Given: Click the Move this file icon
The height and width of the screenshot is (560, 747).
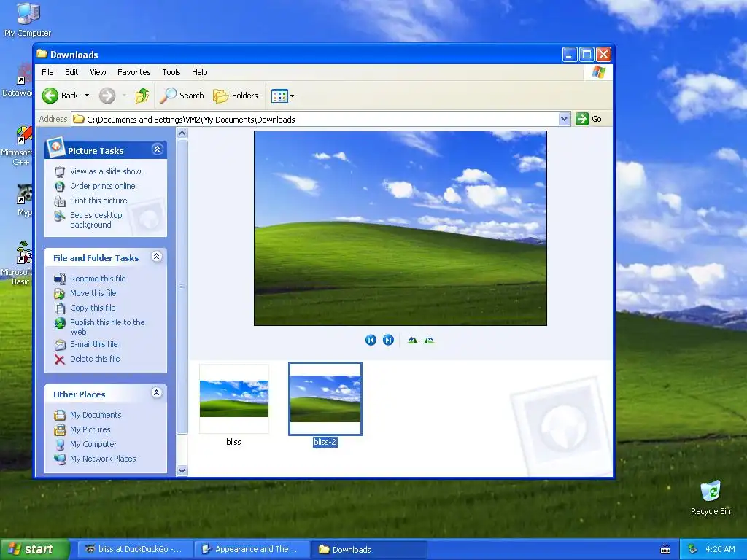Looking at the screenshot, I should (60, 293).
